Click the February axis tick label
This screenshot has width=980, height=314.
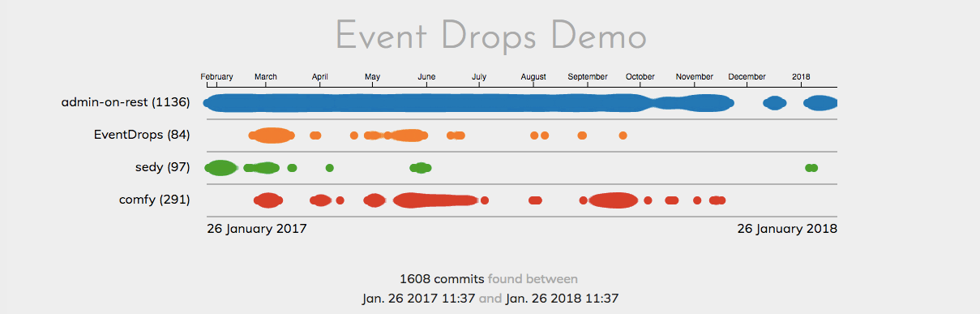[x=217, y=77]
